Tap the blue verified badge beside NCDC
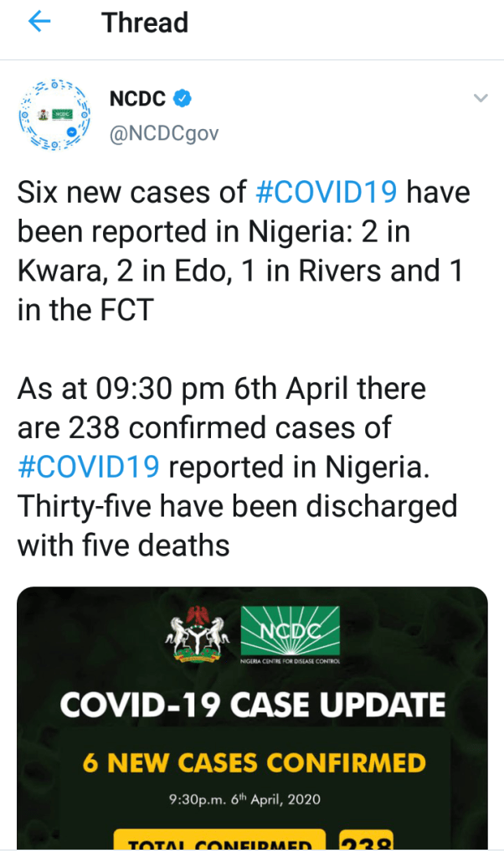The image size is (504, 858). (x=183, y=99)
